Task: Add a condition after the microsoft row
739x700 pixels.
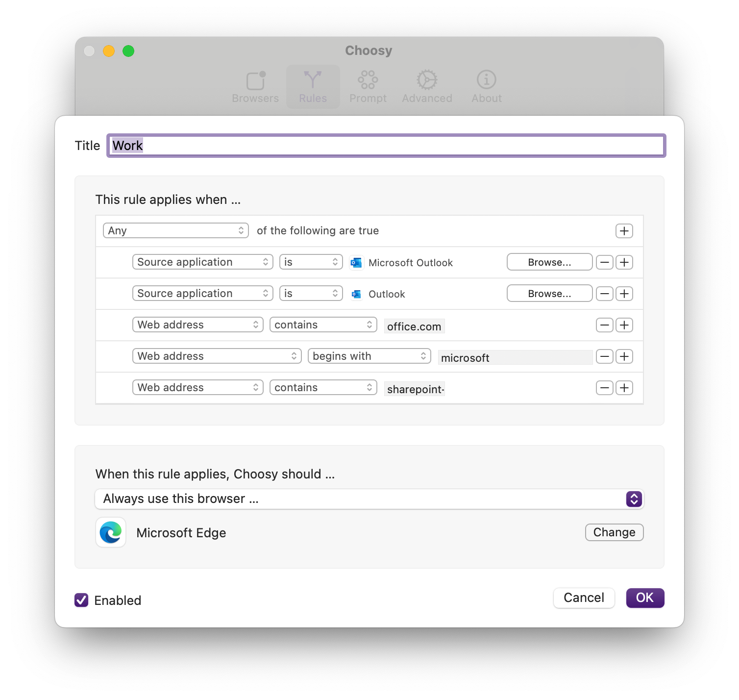Action: [x=624, y=356]
